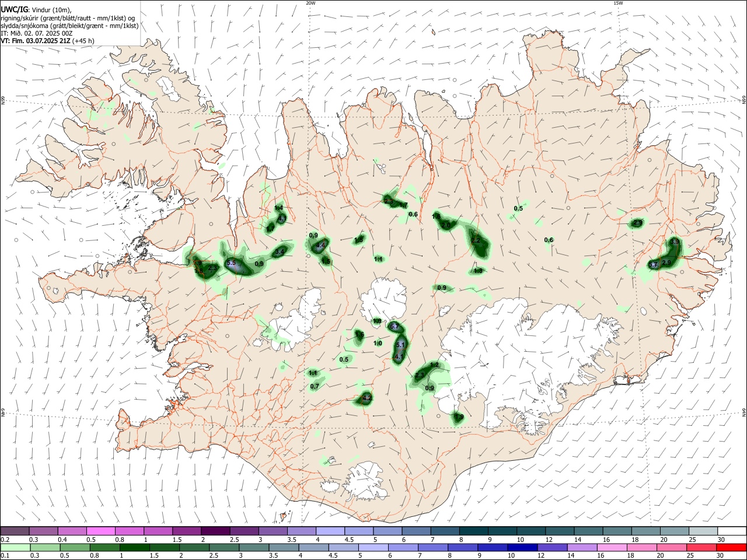Select the dark blue 10 rain swatch
Viewport: 747px width, 560px height.
522,547
